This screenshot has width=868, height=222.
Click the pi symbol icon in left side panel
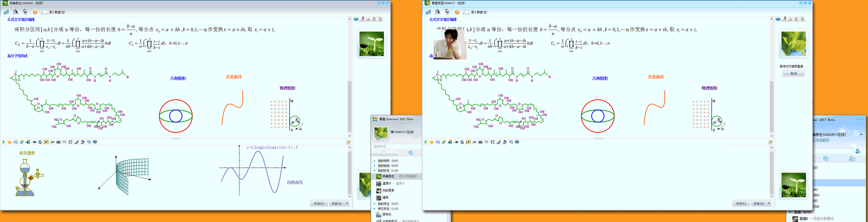click(374, 19)
